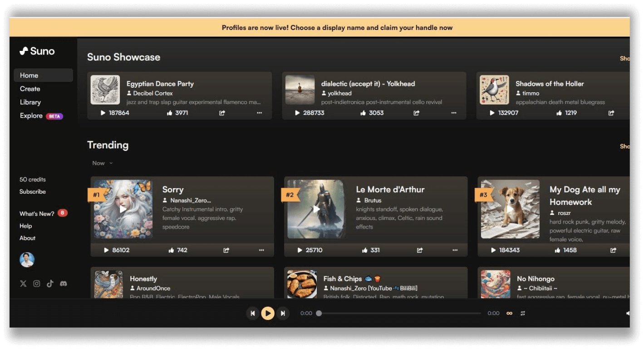The height and width of the screenshot is (349, 644).
Task: Click the volume speaker icon
Action: [x=628, y=314]
